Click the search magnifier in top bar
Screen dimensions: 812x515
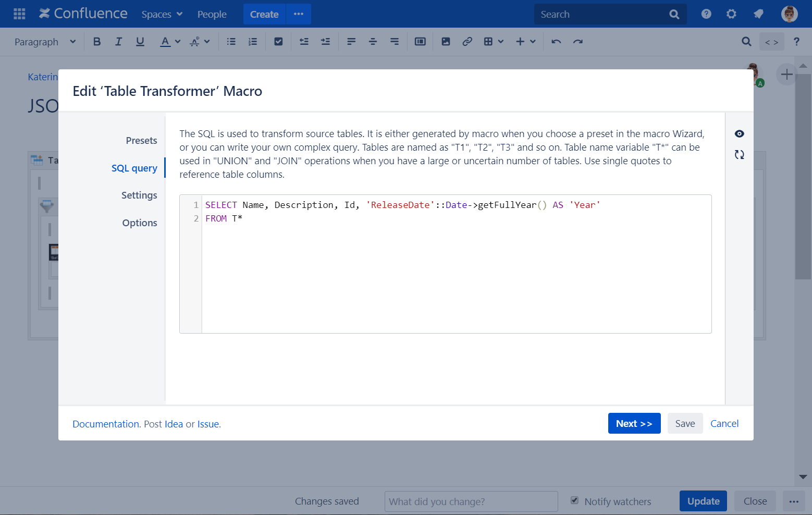pos(674,15)
